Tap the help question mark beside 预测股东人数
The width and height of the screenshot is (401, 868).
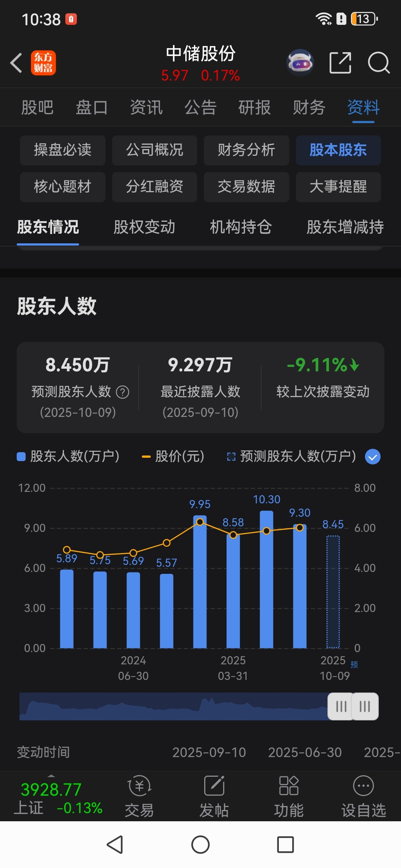(x=123, y=392)
